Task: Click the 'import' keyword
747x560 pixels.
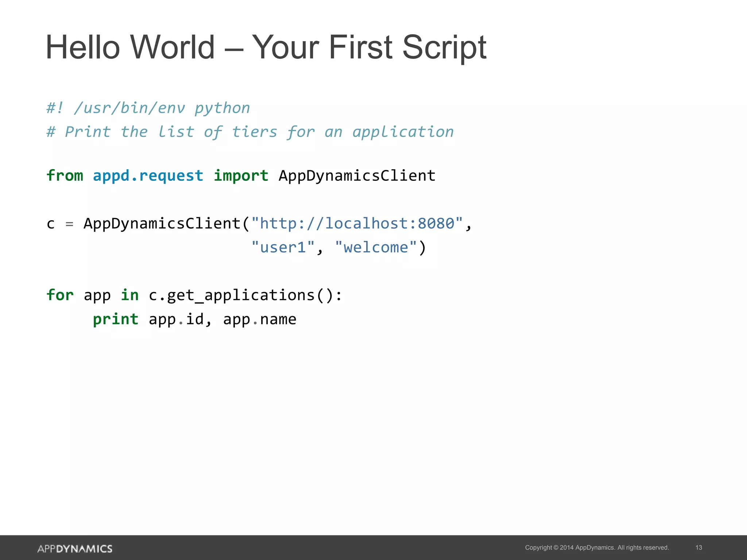Action: coord(241,176)
